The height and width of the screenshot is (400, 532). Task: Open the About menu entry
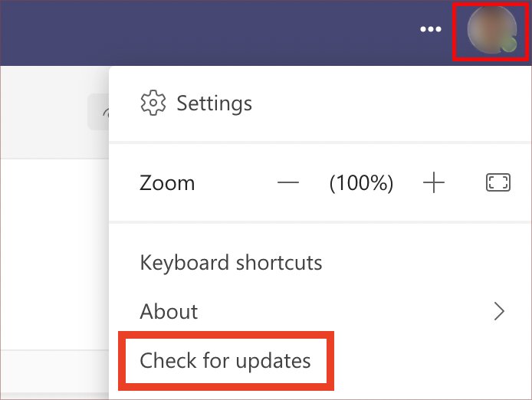point(169,311)
